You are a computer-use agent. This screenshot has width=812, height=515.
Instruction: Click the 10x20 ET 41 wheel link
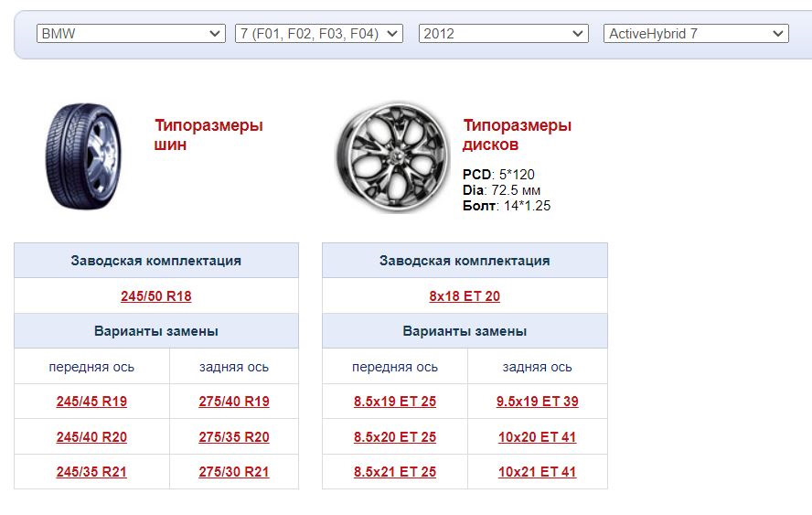[x=538, y=437]
